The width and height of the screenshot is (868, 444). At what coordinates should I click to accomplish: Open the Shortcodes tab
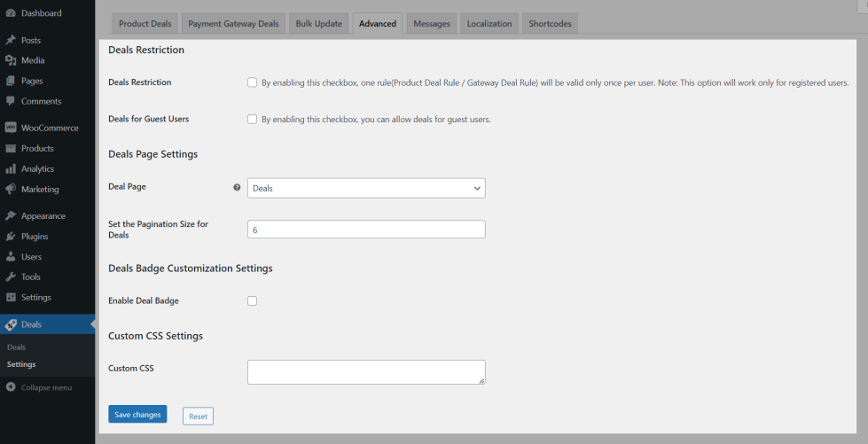[551, 24]
